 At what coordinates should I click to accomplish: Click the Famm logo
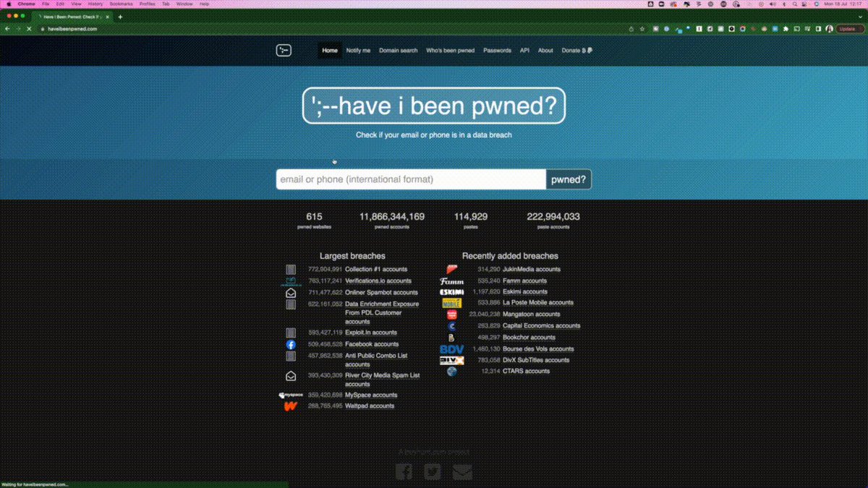452,281
